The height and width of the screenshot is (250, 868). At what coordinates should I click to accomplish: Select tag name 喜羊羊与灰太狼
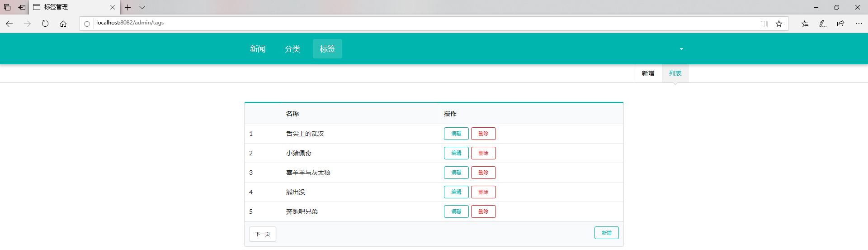(x=308, y=173)
